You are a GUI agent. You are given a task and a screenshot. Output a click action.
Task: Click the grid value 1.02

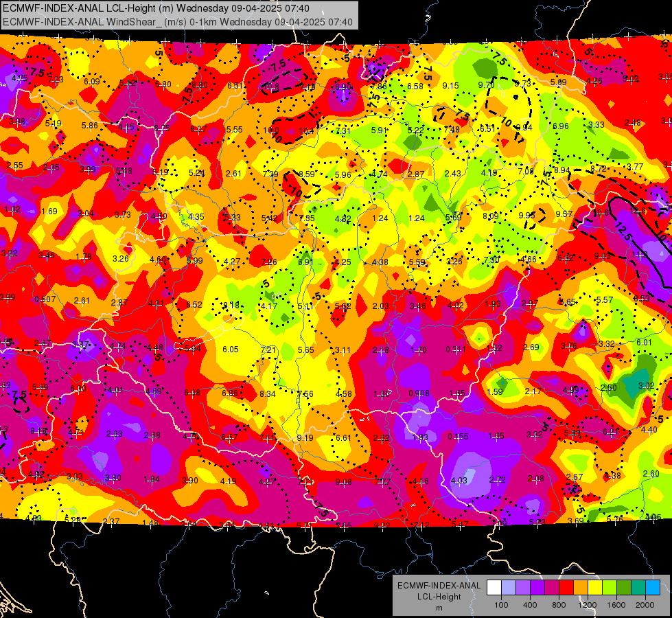(12, 209)
